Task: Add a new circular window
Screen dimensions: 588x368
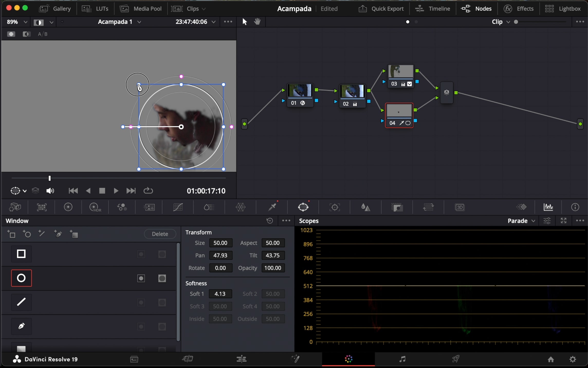Action: click(27, 234)
